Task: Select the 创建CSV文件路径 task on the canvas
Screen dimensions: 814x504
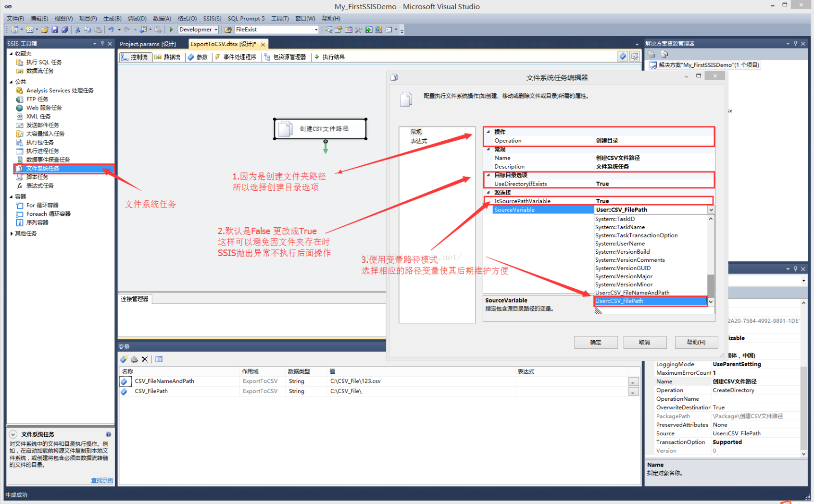Action: point(320,129)
